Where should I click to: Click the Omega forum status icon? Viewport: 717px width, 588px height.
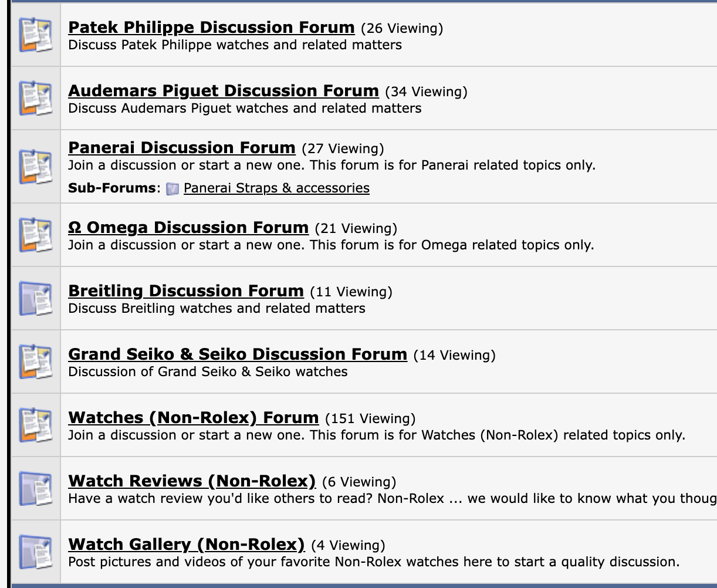pos(35,235)
